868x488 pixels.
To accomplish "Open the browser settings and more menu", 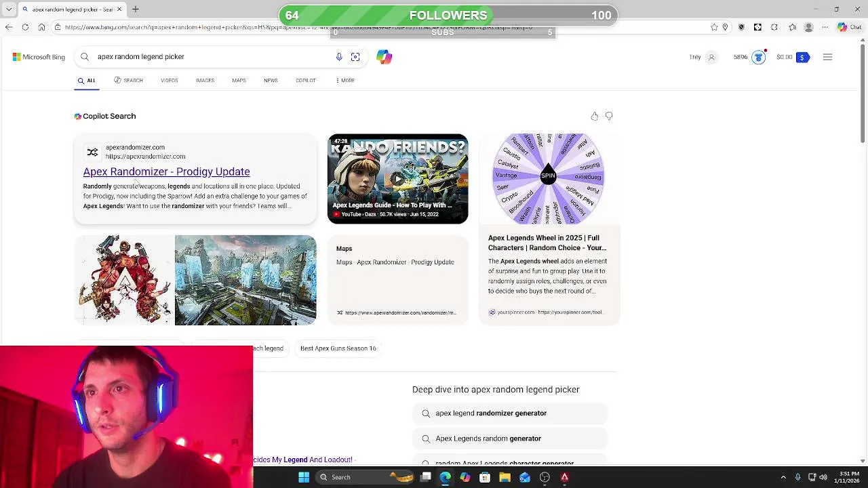I will [825, 27].
